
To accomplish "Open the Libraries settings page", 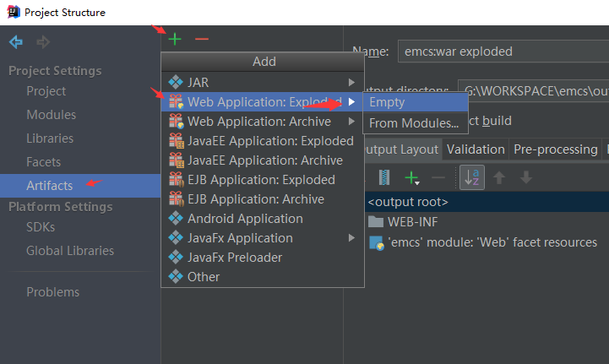I will [50, 139].
